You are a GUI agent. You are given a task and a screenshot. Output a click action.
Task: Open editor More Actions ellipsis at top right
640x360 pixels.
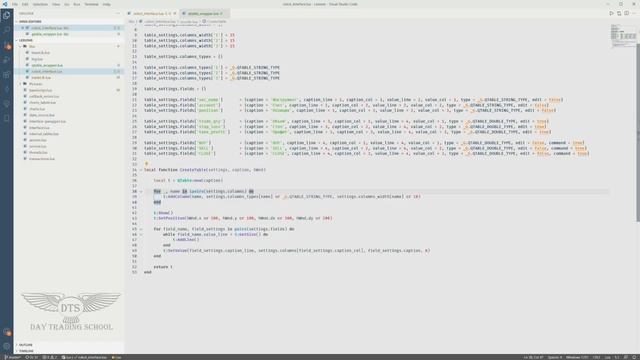click(634, 13)
